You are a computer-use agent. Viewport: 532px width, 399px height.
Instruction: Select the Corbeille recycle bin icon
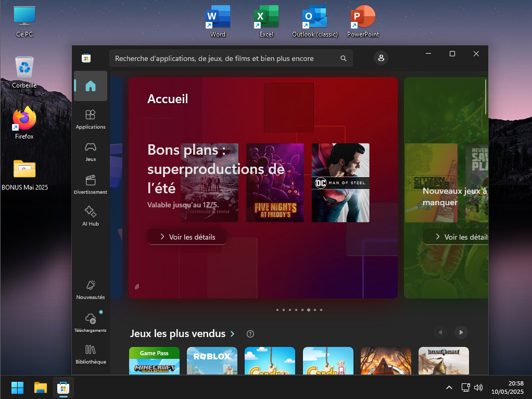[x=24, y=72]
